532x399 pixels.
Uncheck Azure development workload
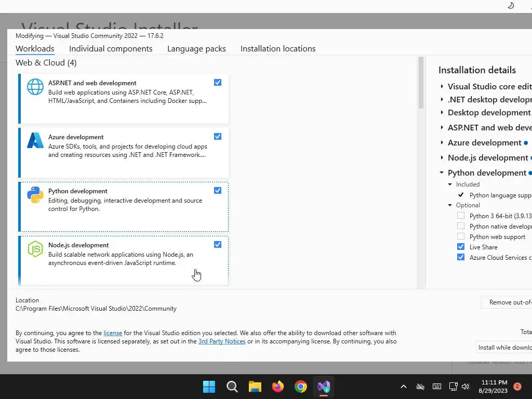[x=218, y=137]
